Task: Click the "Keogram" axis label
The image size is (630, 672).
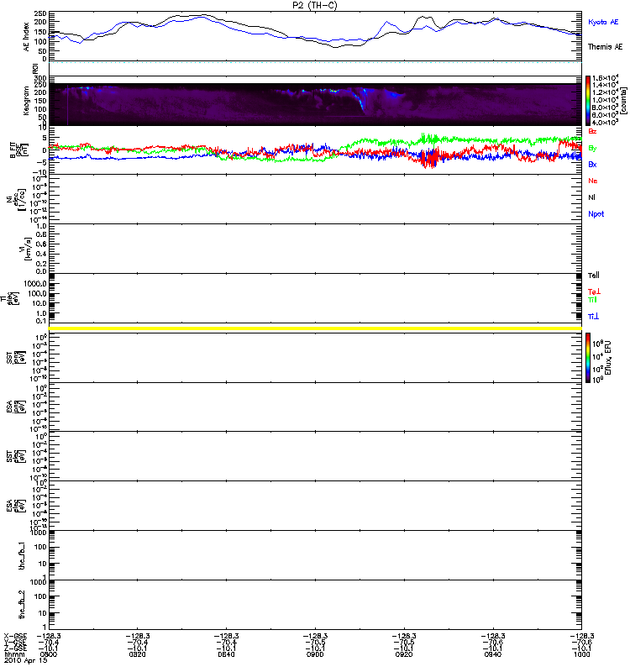Action: (x=27, y=101)
